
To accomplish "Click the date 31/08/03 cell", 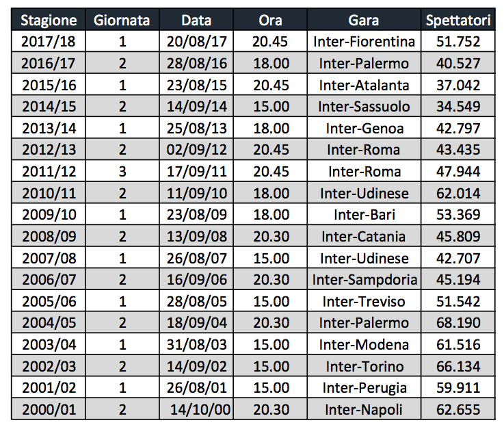I will (196, 345).
